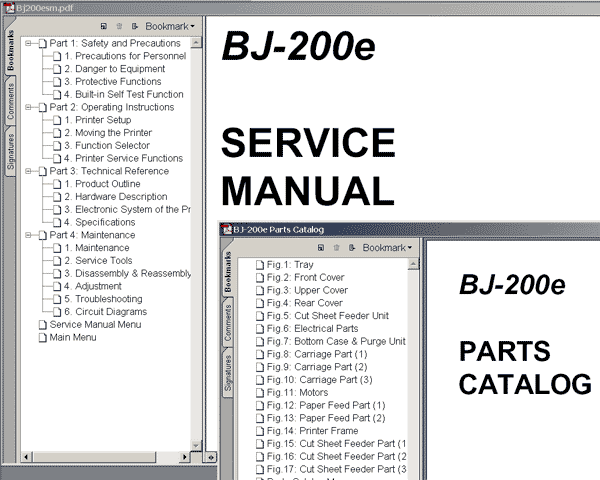The image size is (600, 480).
Task: Open Fig.12: Paper Feed Part (1) bookmark
Action: pos(326,405)
